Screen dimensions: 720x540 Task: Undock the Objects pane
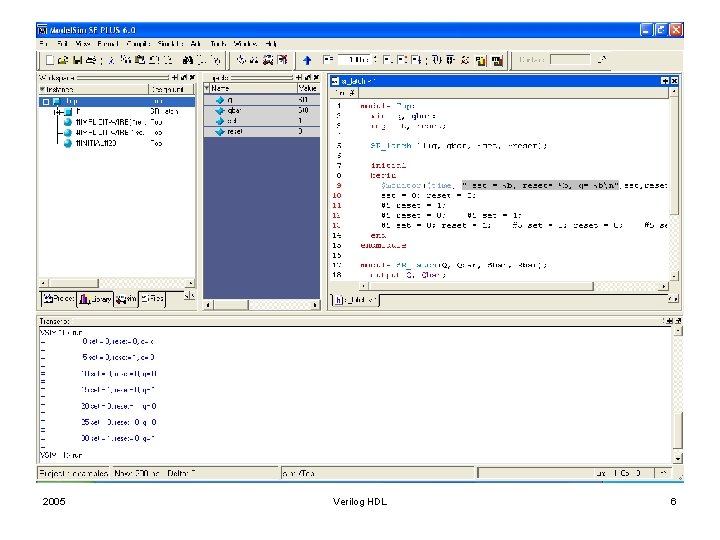(306, 77)
